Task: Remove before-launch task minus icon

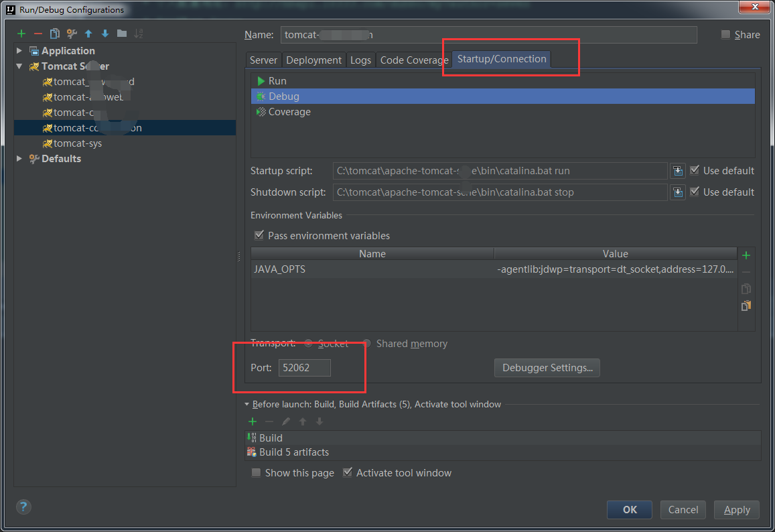Action: click(x=269, y=421)
